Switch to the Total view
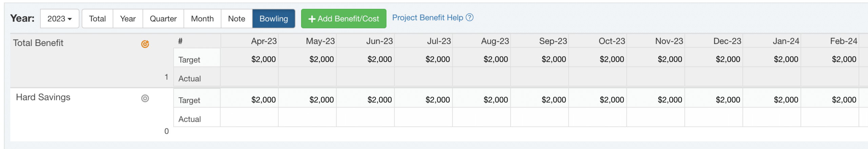Image resolution: width=868 pixels, height=149 pixels. pyautogui.click(x=97, y=19)
